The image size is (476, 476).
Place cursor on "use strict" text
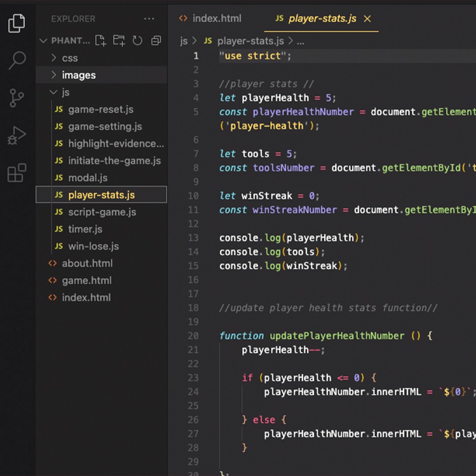[x=255, y=56]
